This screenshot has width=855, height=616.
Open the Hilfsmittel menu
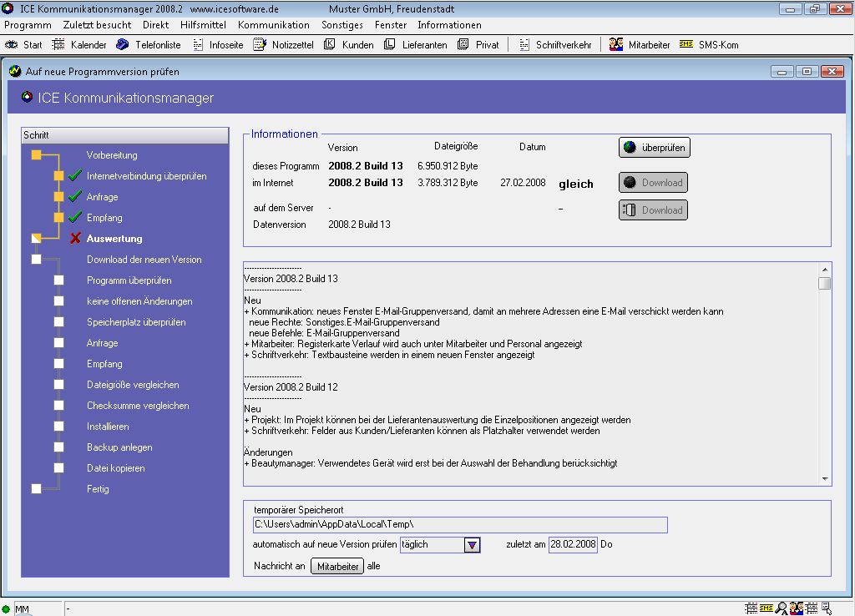(x=203, y=25)
